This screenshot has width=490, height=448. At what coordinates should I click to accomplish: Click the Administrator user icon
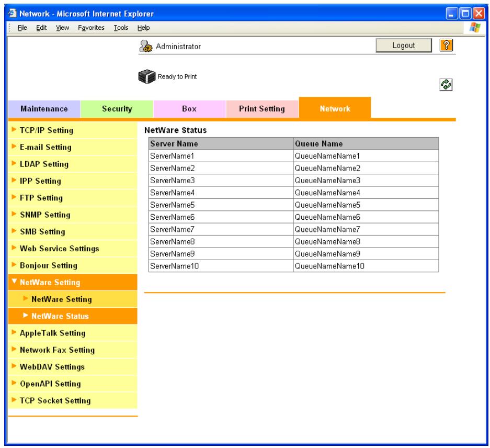pyautogui.click(x=145, y=46)
